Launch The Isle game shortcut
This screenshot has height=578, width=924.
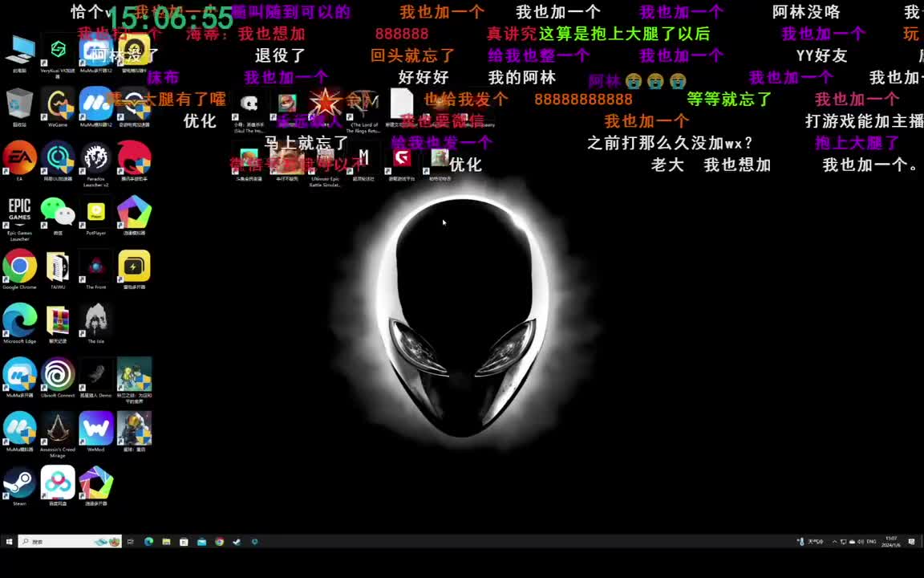point(96,324)
